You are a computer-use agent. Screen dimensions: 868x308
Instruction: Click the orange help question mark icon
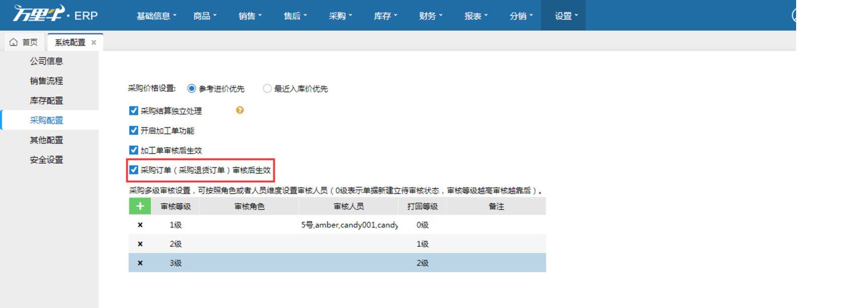click(240, 110)
